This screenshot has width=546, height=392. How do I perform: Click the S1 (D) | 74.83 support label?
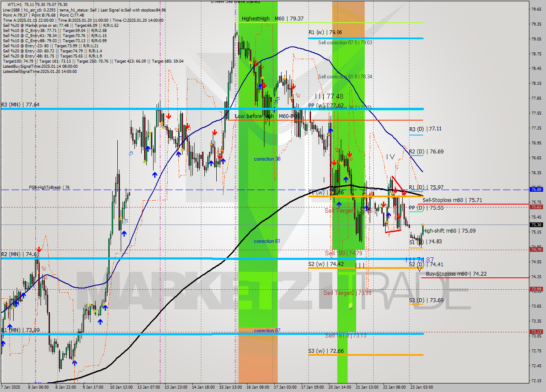pos(425,242)
